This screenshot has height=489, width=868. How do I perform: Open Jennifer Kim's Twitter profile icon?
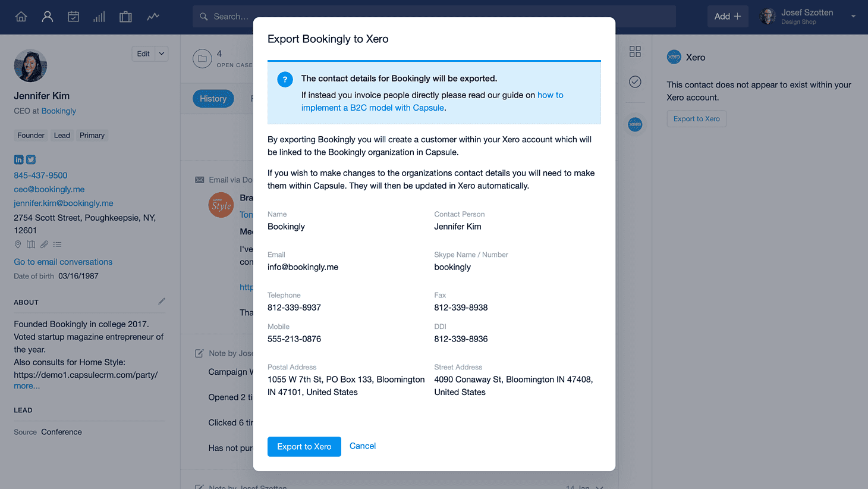point(31,159)
